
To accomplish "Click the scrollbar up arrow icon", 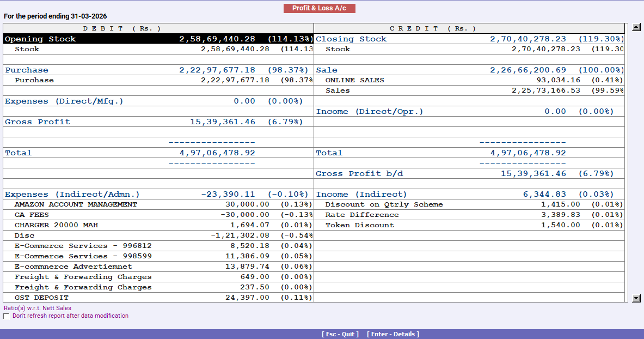I will 636,26.
